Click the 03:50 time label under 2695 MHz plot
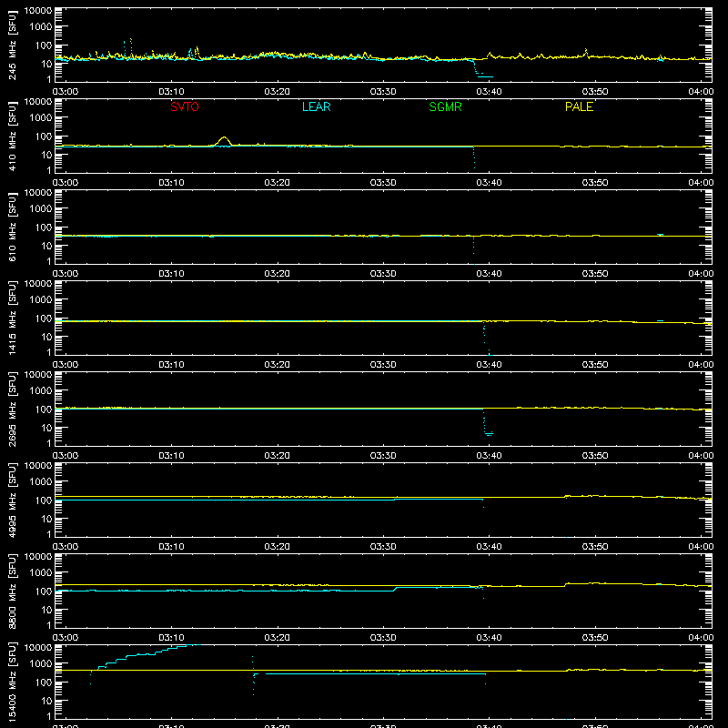Viewport: 728px width, 728px height. click(x=595, y=456)
